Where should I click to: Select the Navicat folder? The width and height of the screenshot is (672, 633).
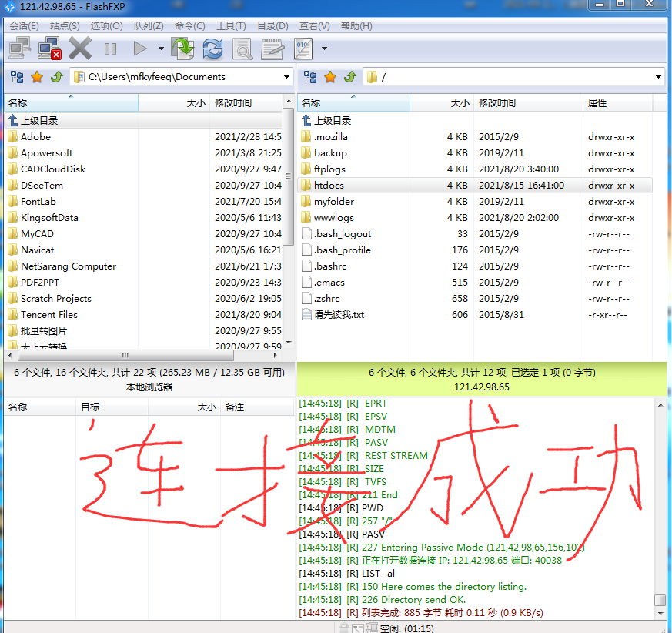[144, 250]
